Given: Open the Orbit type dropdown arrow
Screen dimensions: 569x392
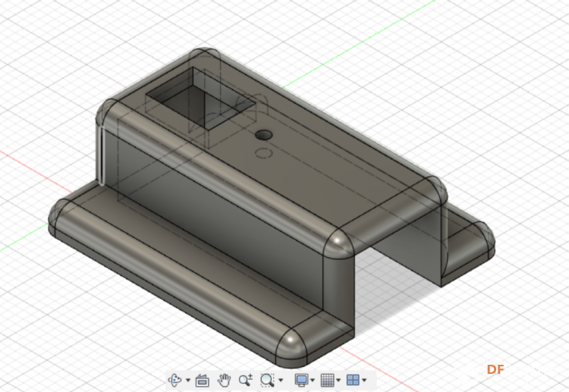Looking at the screenshot, I should tap(188, 380).
